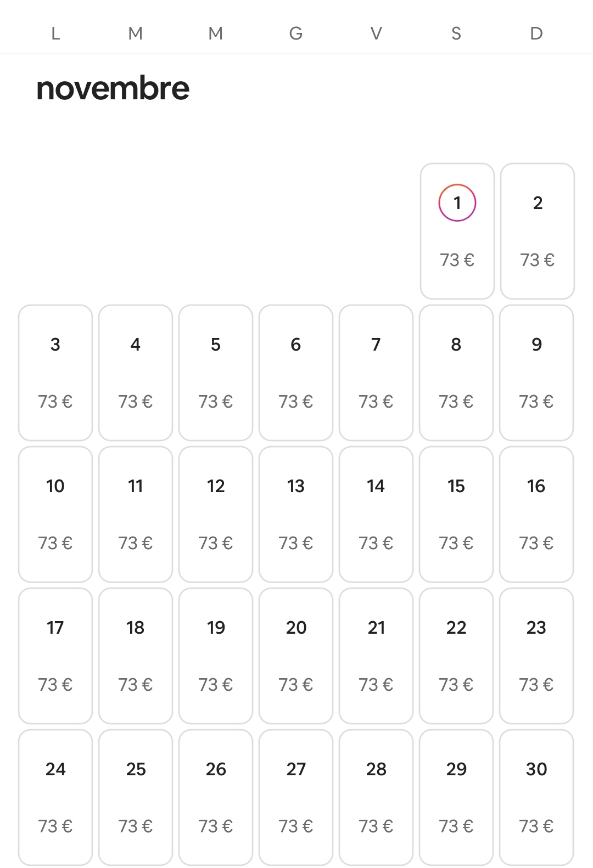This screenshot has height=868, width=593.
Task: Choose November 23 date cell
Action: [536, 656]
